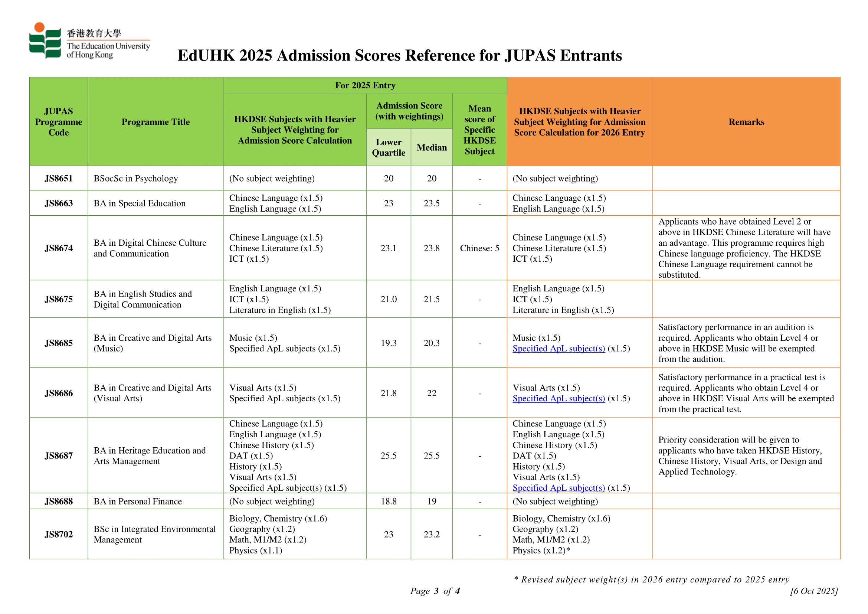
Task: Select the "Chinese: 5" mean score cell
Action: 480,248
